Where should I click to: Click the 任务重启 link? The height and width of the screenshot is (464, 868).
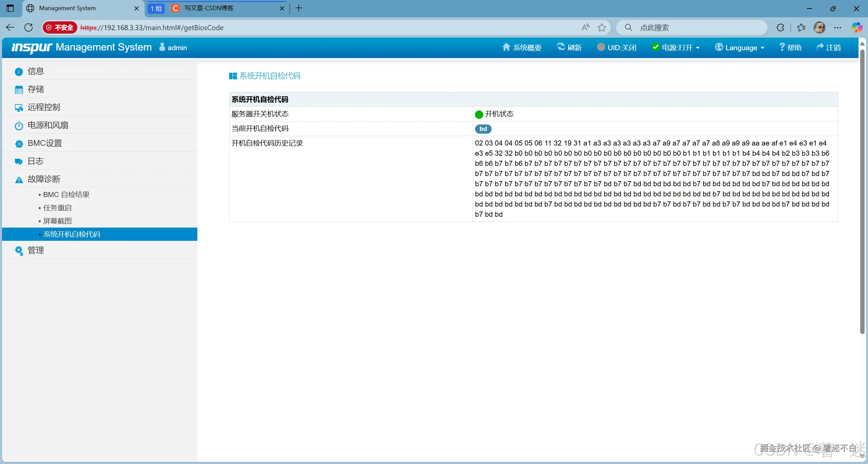[57, 208]
